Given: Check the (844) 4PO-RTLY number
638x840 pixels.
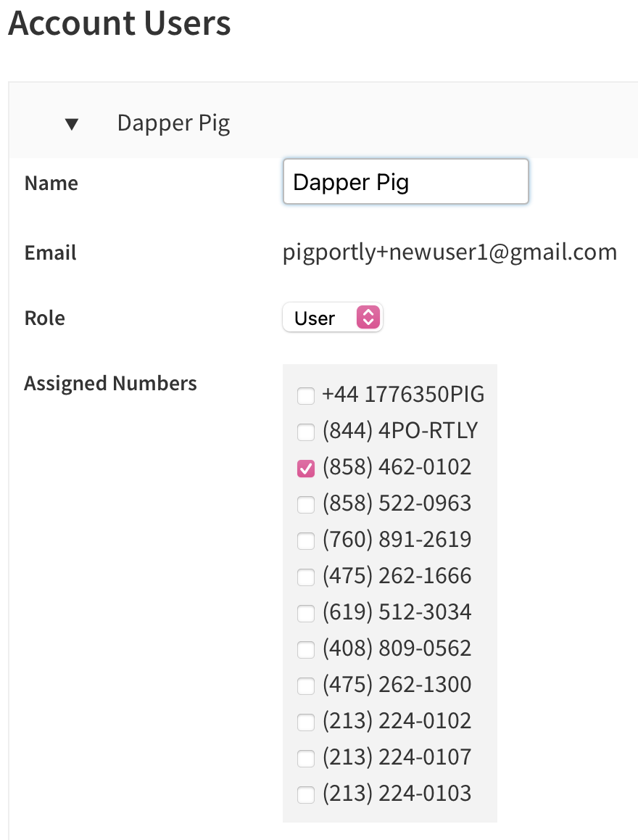Looking at the screenshot, I should pyautogui.click(x=306, y=432).
